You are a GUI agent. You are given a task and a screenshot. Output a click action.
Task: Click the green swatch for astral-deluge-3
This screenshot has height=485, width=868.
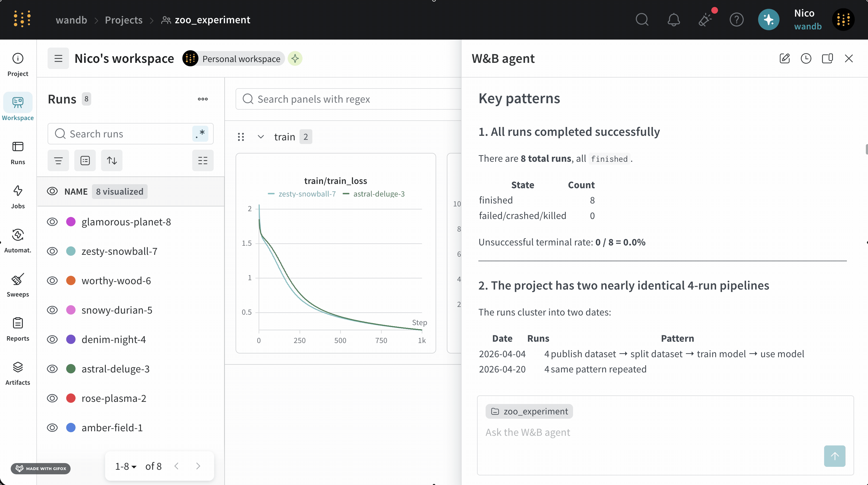pyautogui.click(x=71, y=369)
